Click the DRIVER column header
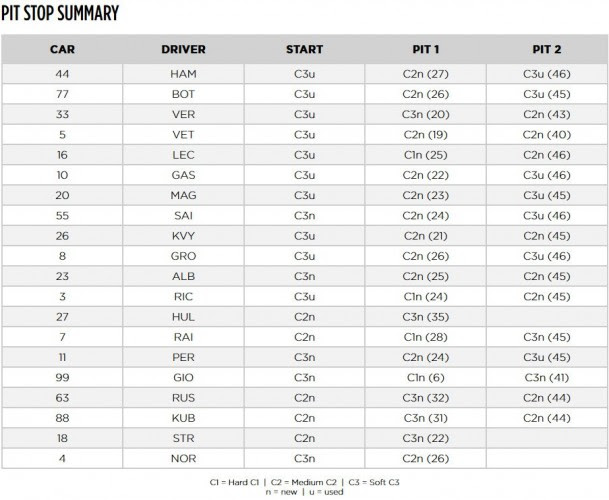Screen dimensions: 609x500 click(x=183, y=49)
